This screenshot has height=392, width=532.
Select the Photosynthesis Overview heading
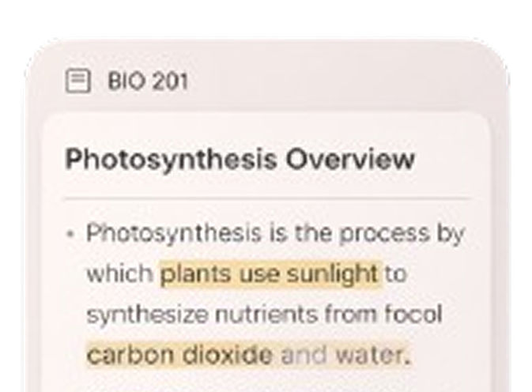click(x=239, y=159)
